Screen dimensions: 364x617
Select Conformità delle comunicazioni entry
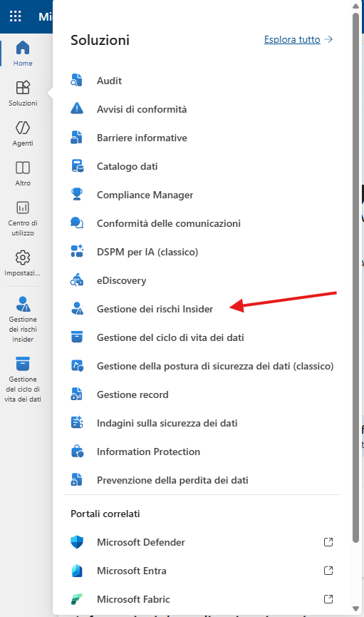click(169, 223)
